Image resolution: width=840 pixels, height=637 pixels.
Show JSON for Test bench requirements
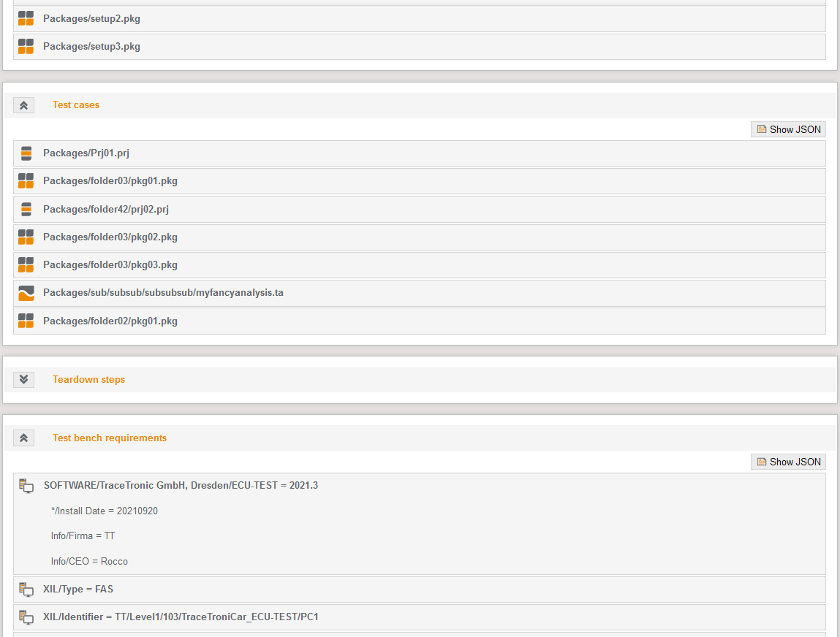(x=788, y=462)
